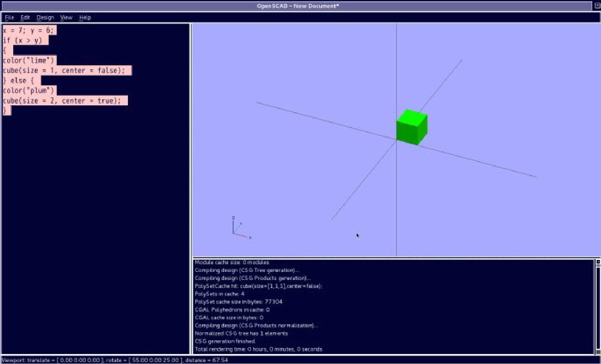Open the Help menu

85,18
